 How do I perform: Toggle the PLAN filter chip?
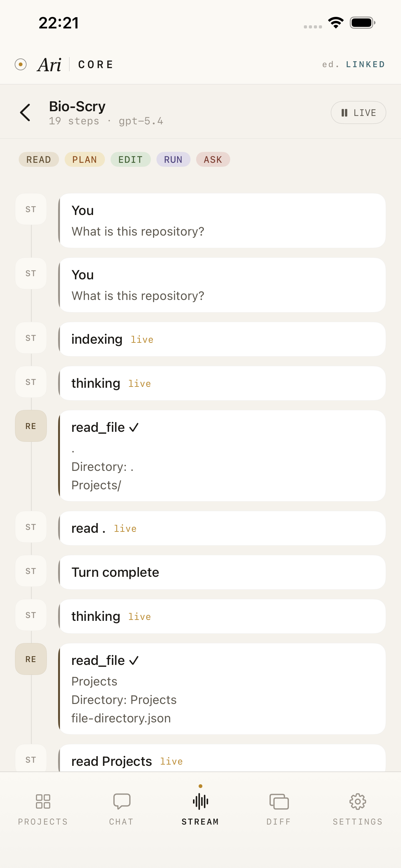pos(85,159)
